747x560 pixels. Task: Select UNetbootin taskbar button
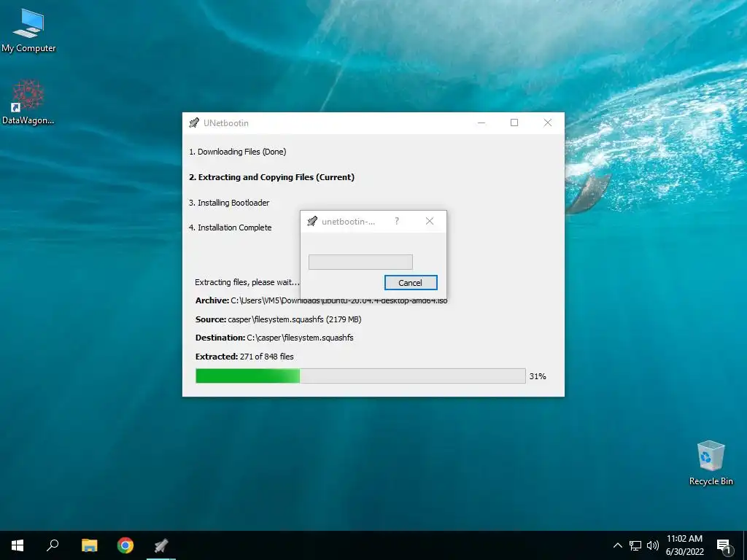tap(161, 545)
